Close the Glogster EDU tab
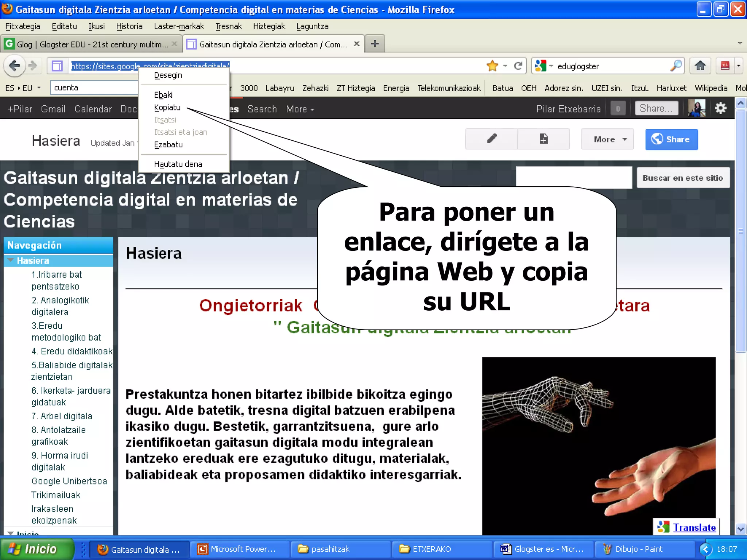This screenshot has height=560, width=747. pos(174,44)
